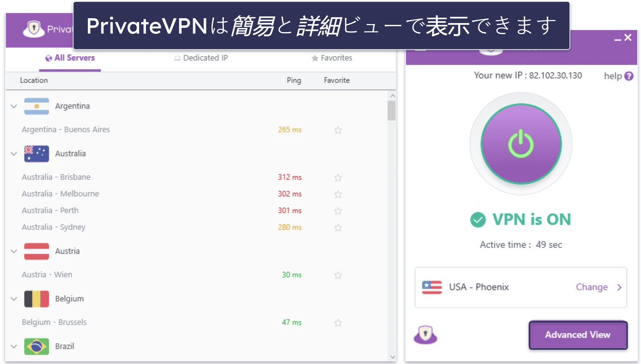Click the PrivateVPN shield logo at bottom left of VPN panel
The width and height of the screenshot is (641, 364).
[425, 335]
